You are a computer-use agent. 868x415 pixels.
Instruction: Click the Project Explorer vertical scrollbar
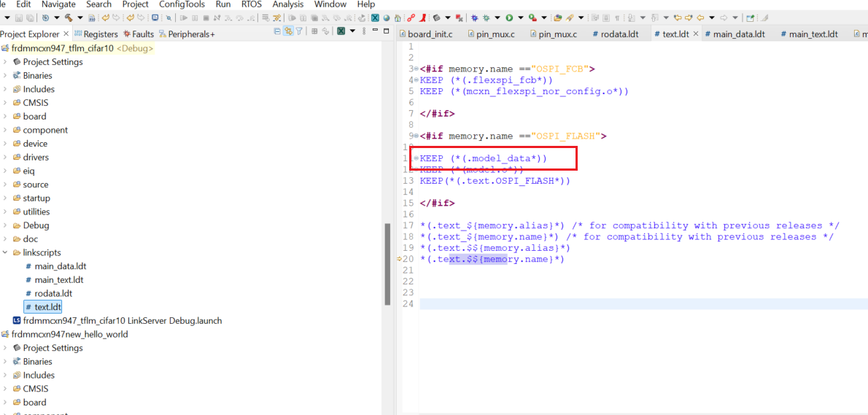[387, 263]
